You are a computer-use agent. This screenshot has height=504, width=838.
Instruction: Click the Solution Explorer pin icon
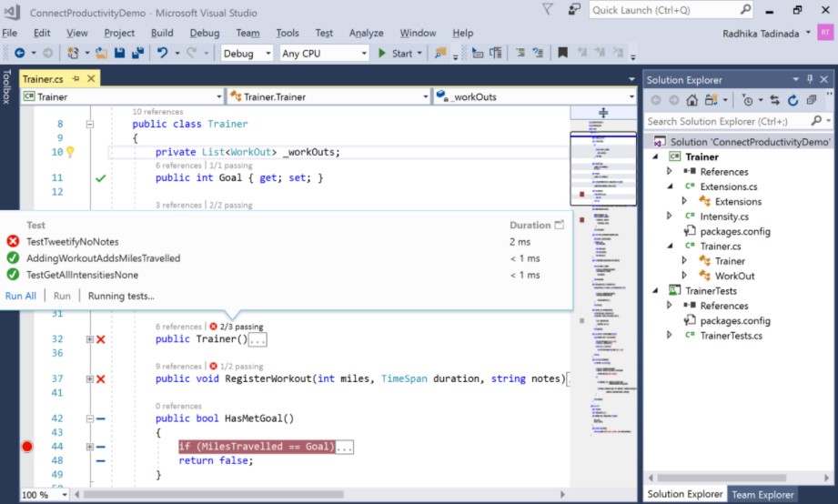click(x=810, y=79)
